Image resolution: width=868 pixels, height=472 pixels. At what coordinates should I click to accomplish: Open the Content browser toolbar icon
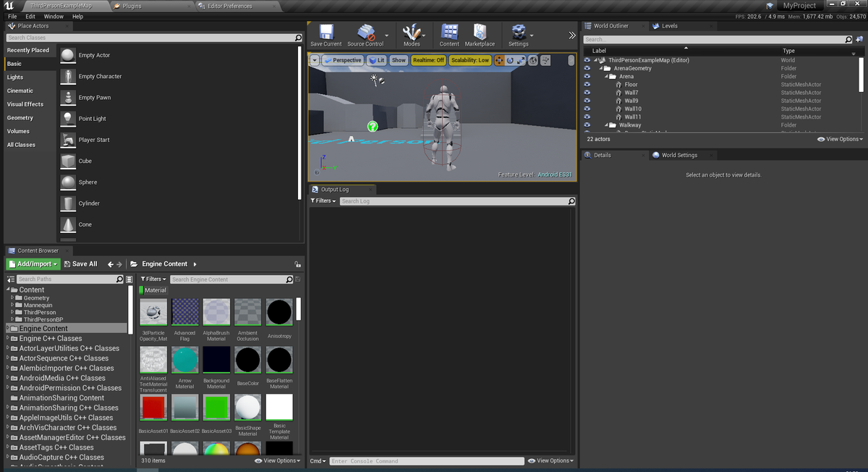click(x=449, y=32)
